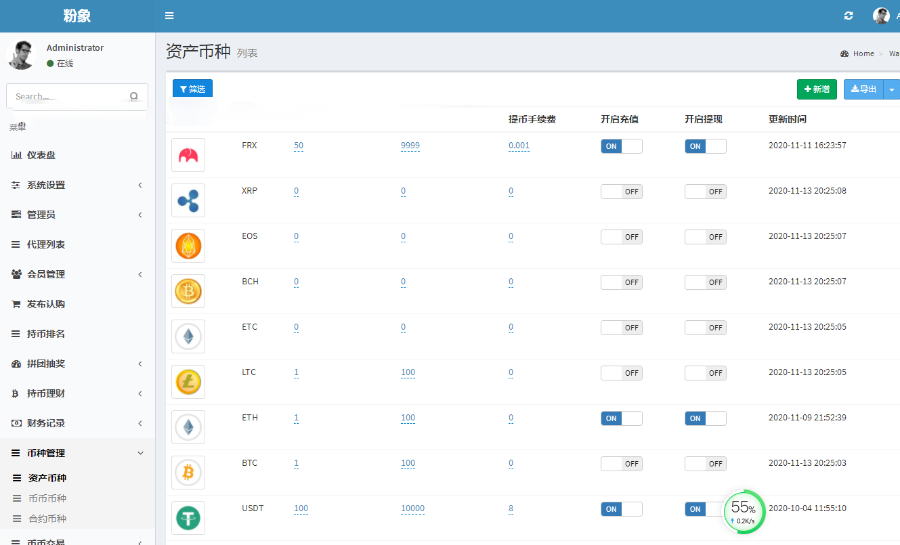Screen dimensions: 900x545
Task: Click the green 新增 button
Action: coord(817,89)
